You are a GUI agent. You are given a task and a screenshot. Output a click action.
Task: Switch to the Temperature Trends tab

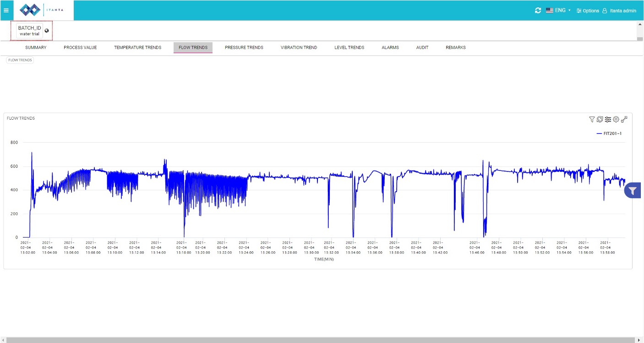[x=137, y=47]
